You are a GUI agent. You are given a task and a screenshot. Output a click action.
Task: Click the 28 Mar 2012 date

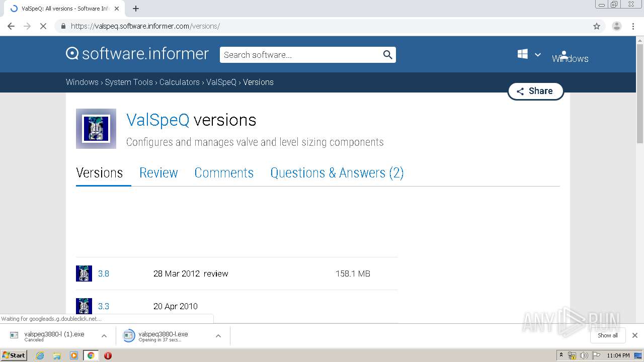[x=177, y=274]
